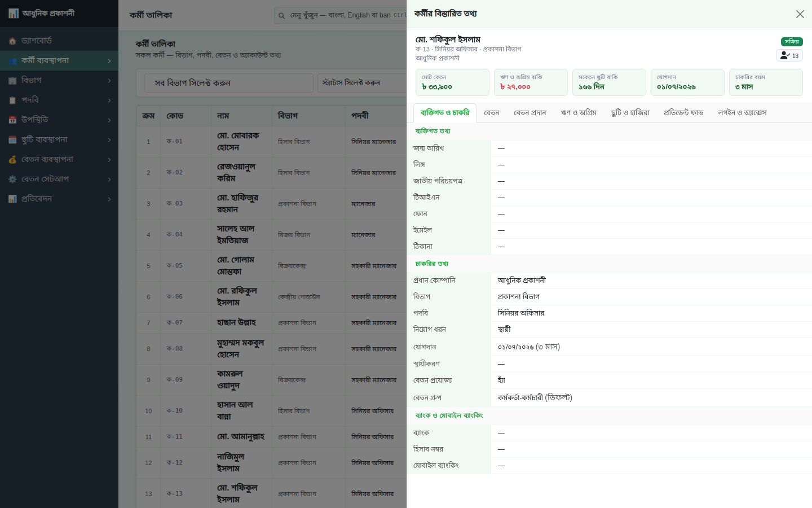Click the বিভাগ building icon in sidebar

[12, 81]
